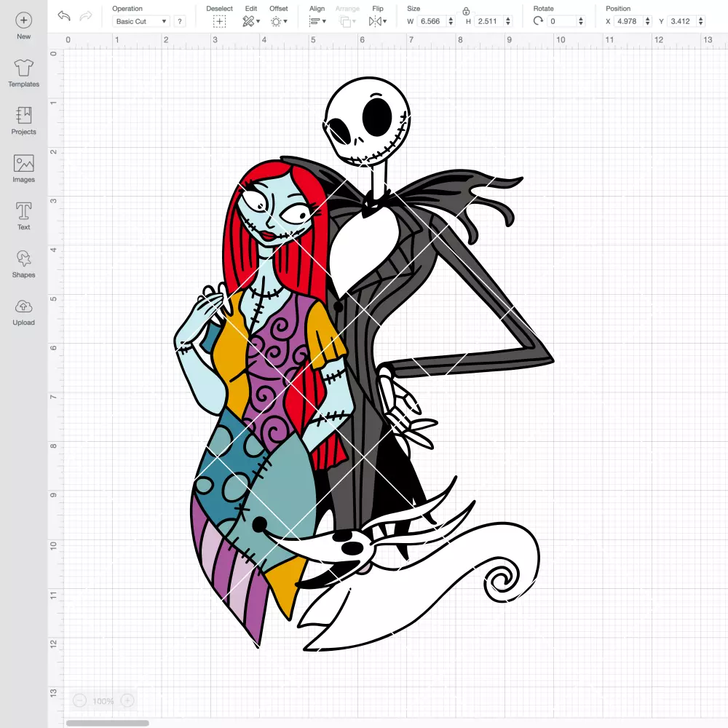Click the Y position stepper arrows
The width and height of the screenshot is (728, 728).
pos(701,21)
